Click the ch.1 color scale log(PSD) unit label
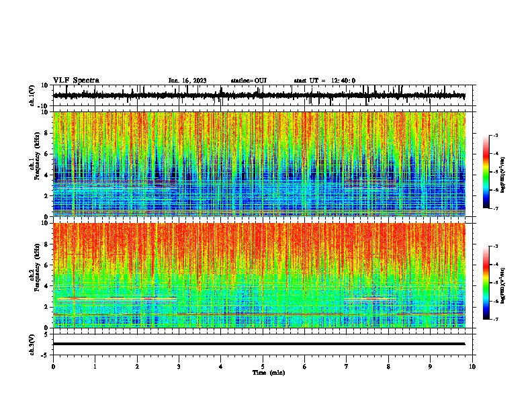The image size is (532, 411). 502,175
